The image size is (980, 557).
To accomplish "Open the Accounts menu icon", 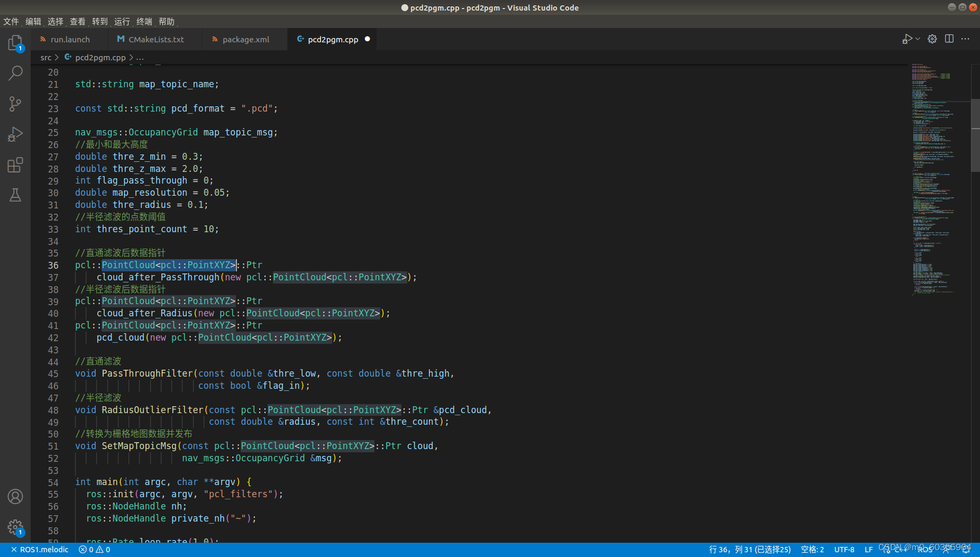I will (x=15, y=497).
